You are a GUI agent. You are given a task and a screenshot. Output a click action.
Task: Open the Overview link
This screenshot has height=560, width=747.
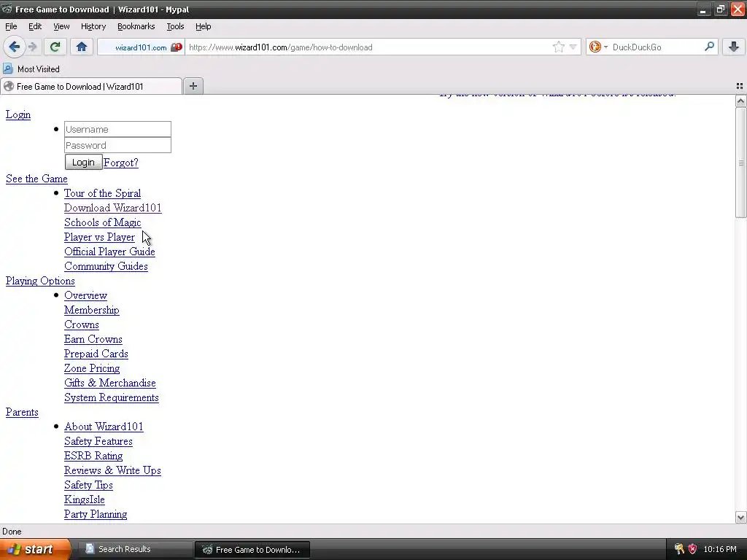86,295
